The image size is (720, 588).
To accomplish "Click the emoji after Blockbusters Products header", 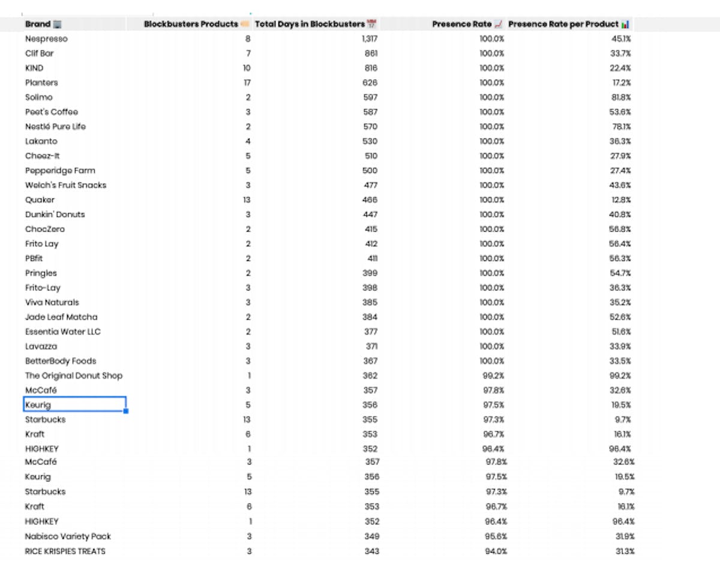I will 245,25.
